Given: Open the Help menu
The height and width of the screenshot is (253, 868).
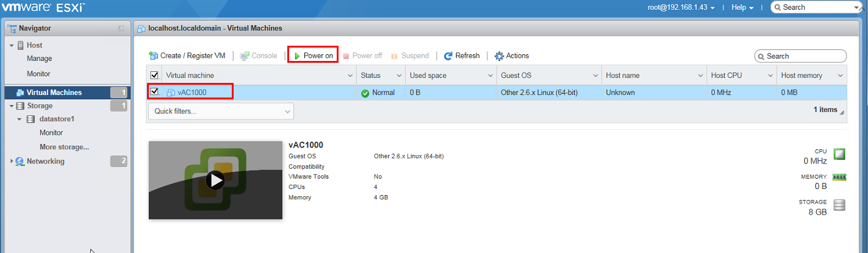Looking at the screenshot, I should 742,7.
